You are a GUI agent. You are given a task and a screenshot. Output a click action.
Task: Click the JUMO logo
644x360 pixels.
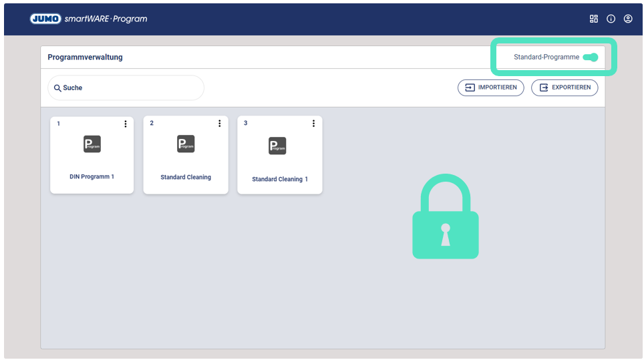coord(45,19)
